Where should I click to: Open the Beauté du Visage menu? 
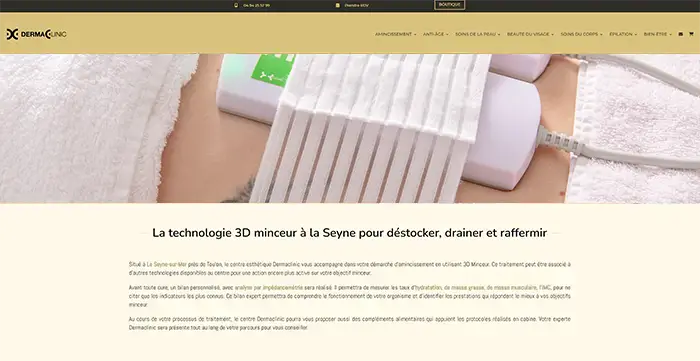coord(528,34)
